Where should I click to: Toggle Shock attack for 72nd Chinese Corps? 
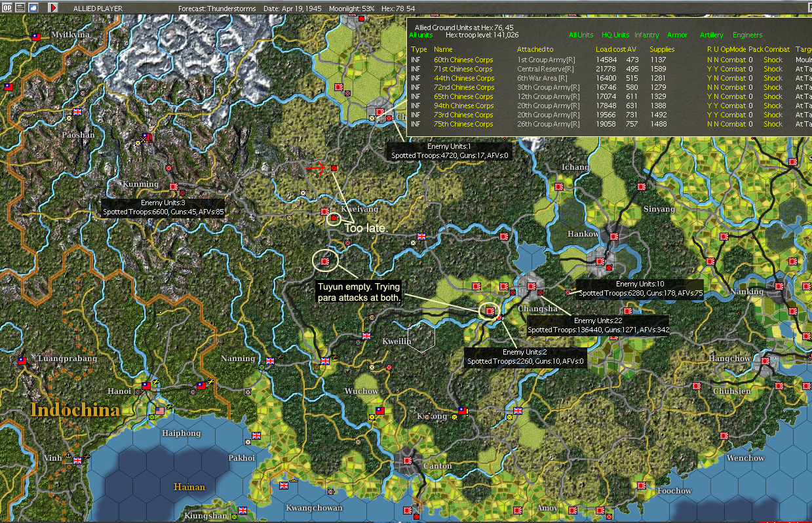773,87
